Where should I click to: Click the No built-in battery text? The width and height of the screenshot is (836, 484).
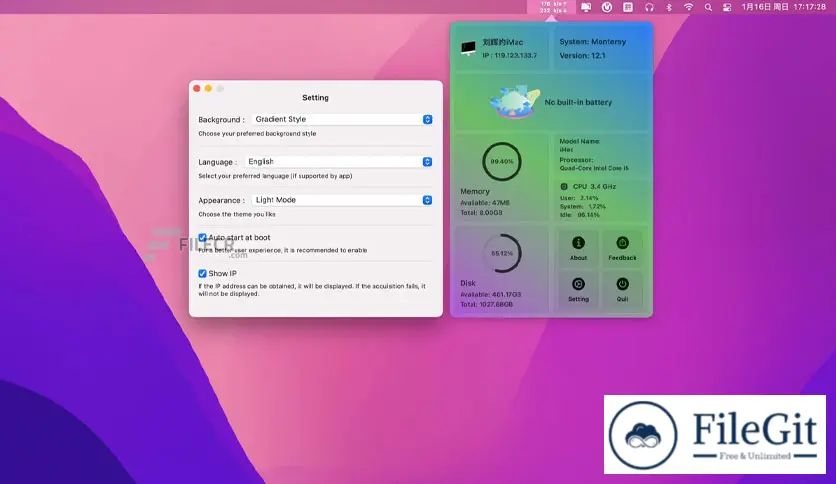578,102
